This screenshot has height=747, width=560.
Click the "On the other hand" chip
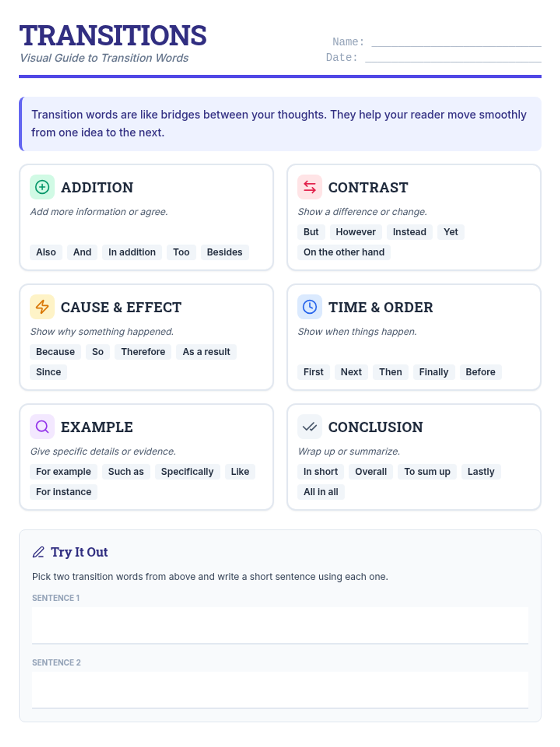click(x=344, y=252)
